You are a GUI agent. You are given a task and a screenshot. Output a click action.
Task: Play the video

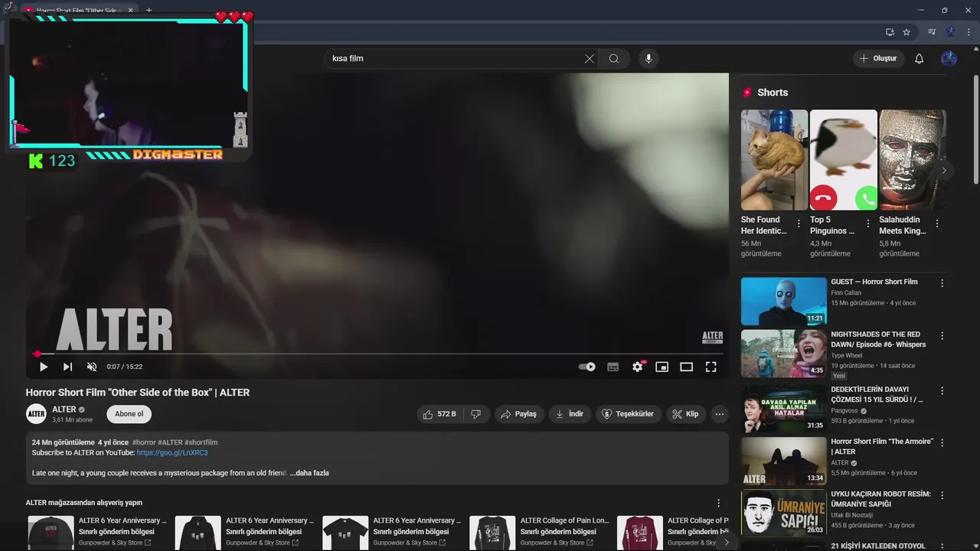click(44, 367)
